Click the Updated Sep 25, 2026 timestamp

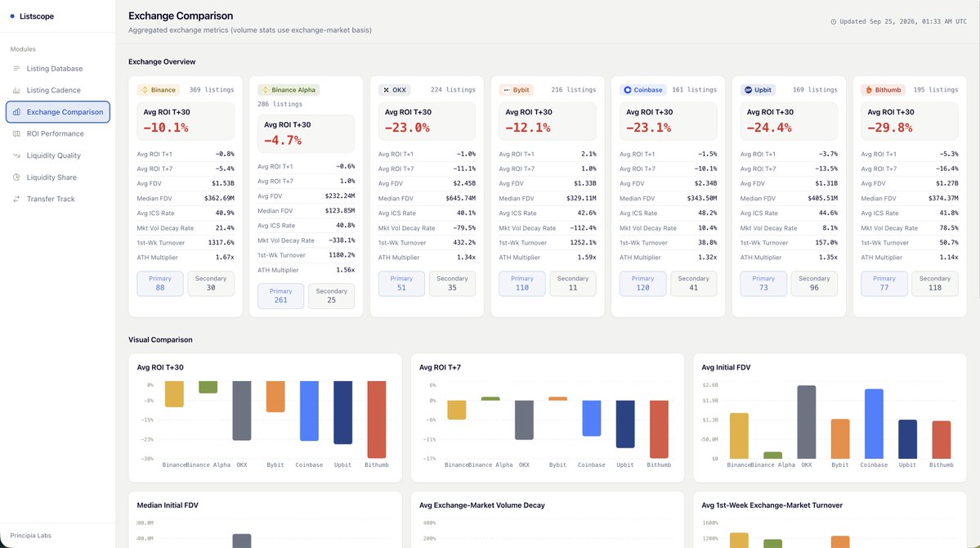(x=903, y=22)
